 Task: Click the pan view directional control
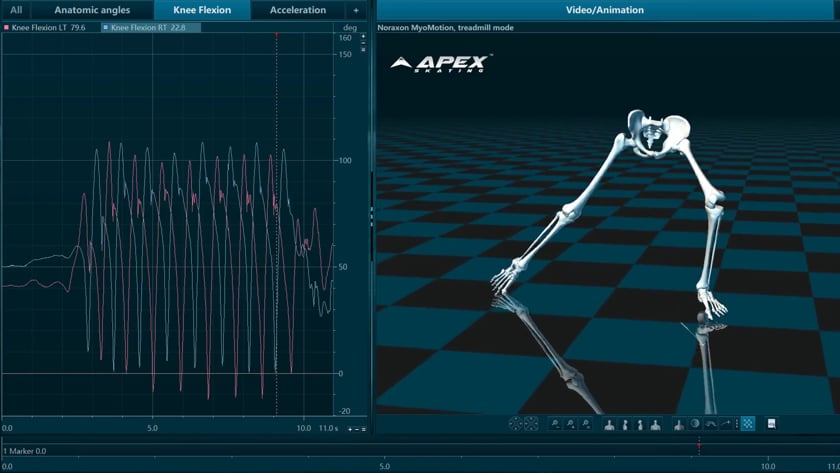pyautogui.click(x=515, y=424)
